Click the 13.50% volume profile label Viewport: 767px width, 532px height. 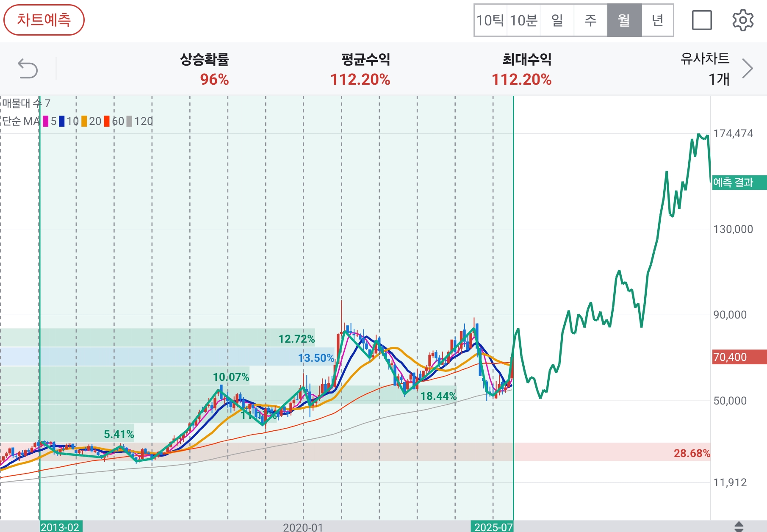316,358
